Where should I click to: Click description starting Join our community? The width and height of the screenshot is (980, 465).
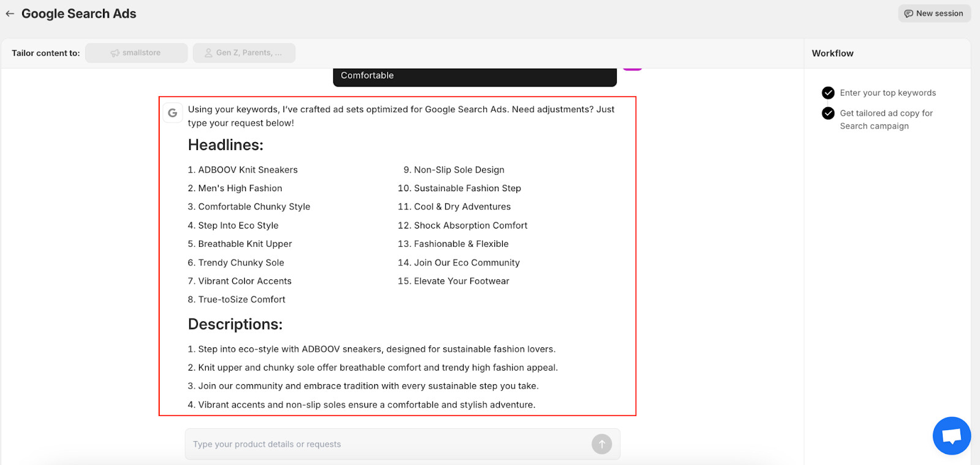click(x=368, y=386)
